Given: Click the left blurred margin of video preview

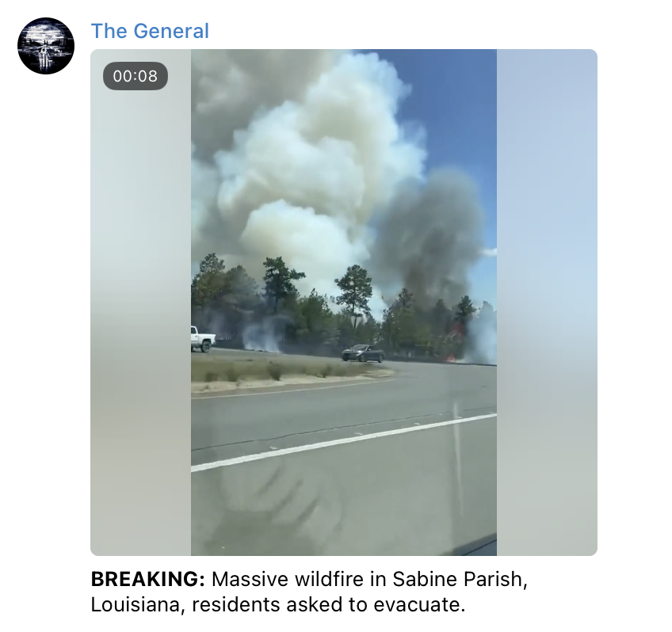Looking at the screenshot, I should point(140,303).
